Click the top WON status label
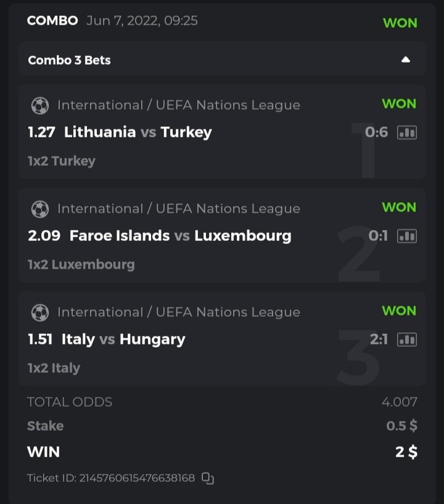Viewport: 444px width, 504px height. click(x=400, y=23)
